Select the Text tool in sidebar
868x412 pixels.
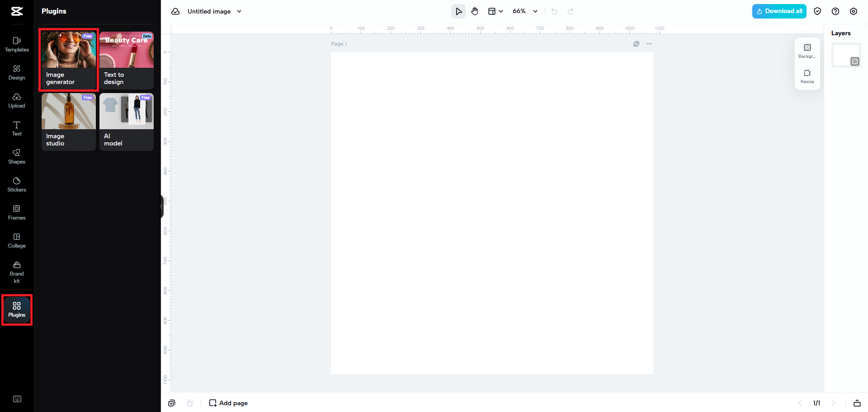point(16,128)
